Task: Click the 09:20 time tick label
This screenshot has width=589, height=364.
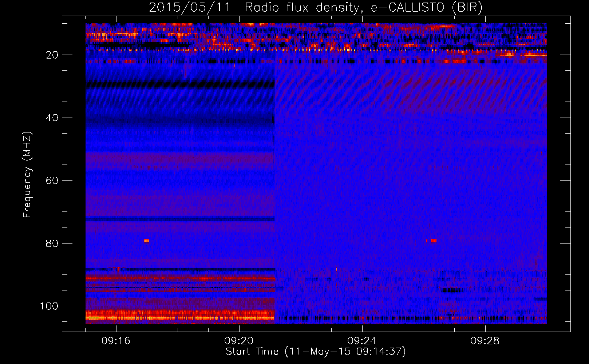Action: tap(239, 341)
